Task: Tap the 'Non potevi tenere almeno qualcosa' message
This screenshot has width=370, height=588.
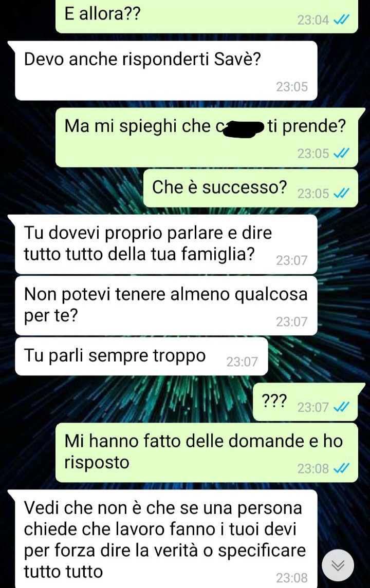Action: 166,306
